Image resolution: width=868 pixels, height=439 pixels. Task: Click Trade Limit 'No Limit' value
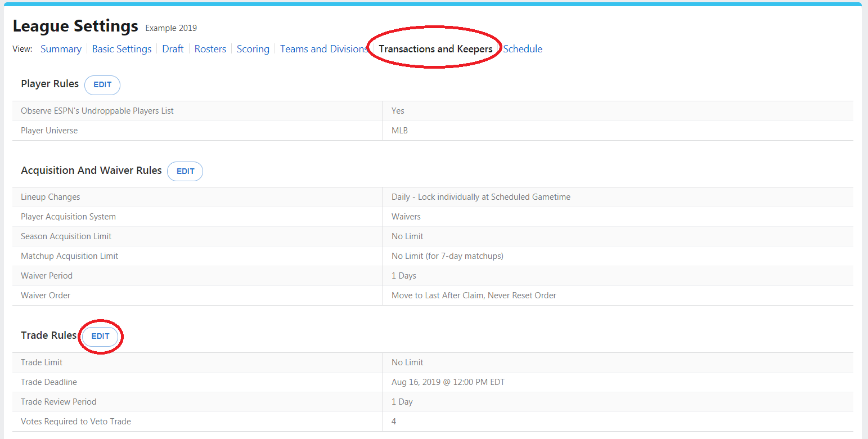pyautogui.click(x=407, y=362)
